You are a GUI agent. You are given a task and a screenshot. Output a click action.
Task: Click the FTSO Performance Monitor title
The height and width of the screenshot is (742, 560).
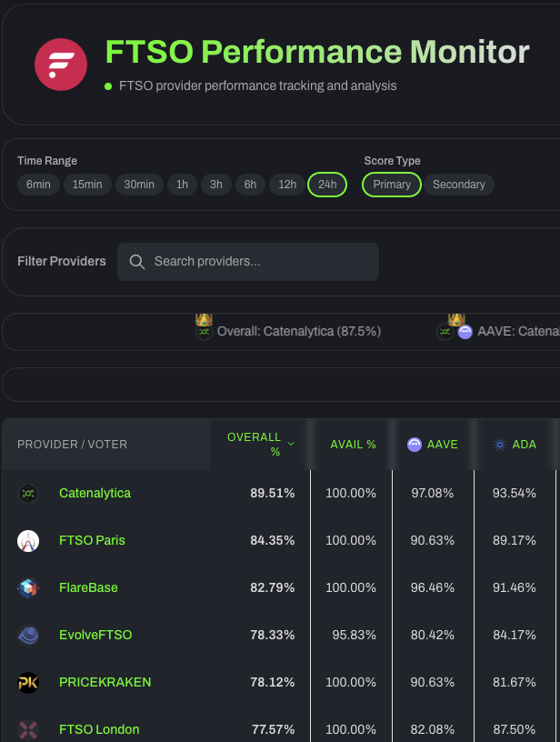click(317, 52)
